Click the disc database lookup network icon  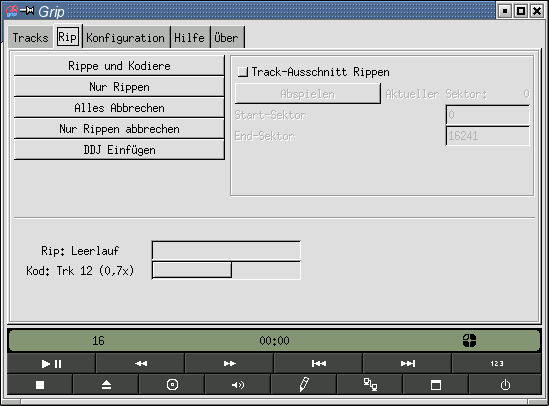[x=370, y=385]
